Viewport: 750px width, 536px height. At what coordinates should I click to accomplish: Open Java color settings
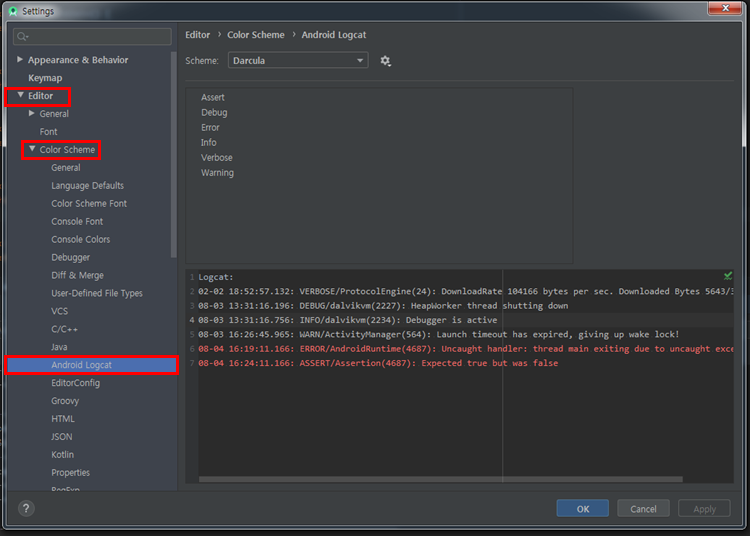click(x=59, y=347)
